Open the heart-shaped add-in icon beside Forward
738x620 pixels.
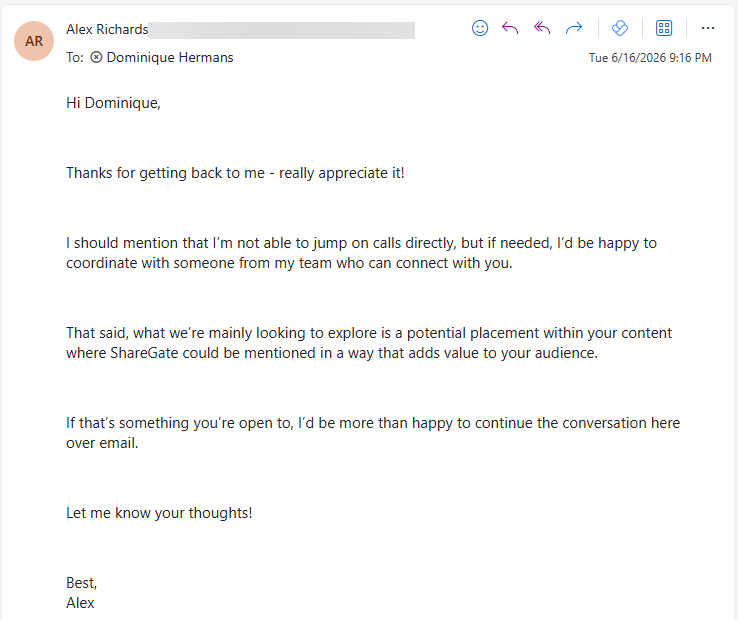pyautogui.click(x=620, y=28)
